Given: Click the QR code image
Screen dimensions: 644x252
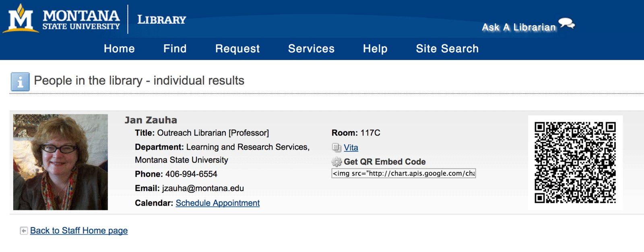Looking at the screenshot, I should (x=575, y=162).
